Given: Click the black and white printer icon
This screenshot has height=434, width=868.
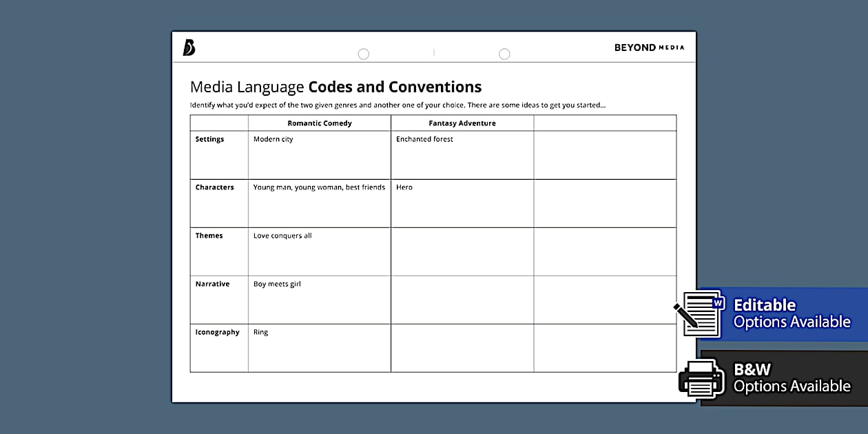Looking at the screenshot, I should click(x=701, y=378).
